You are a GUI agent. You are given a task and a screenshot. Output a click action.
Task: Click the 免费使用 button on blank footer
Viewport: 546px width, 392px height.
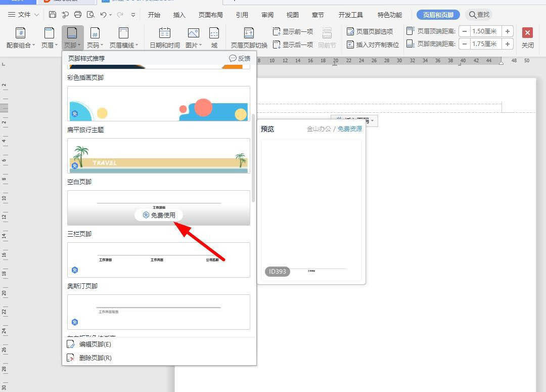point(159,215)
